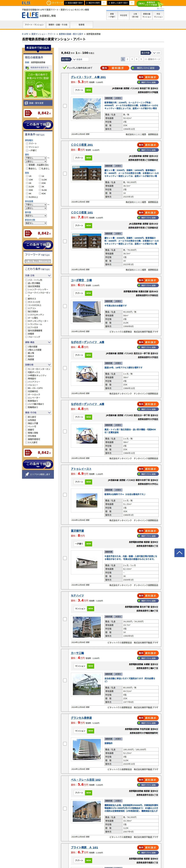Open the ＮＰハイツ property photo
The height and width of the screenshot is (868, 186).
click(x=87, y=627)
